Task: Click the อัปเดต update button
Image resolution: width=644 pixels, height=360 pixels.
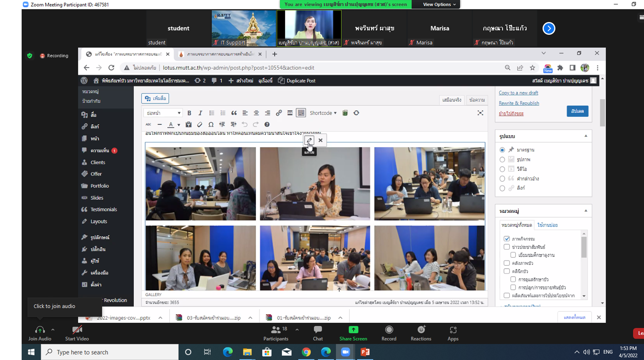Action: tap(577, 111)
